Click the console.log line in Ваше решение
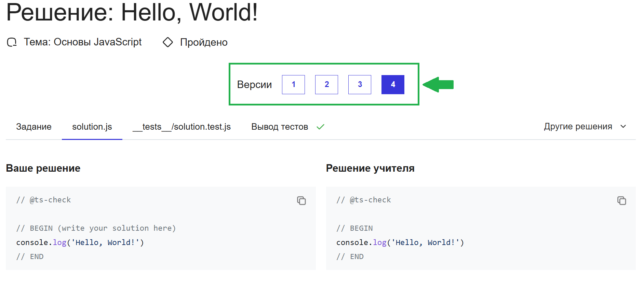Image resolution: width=644 pixels, height=286 pixels. (80, 243)
